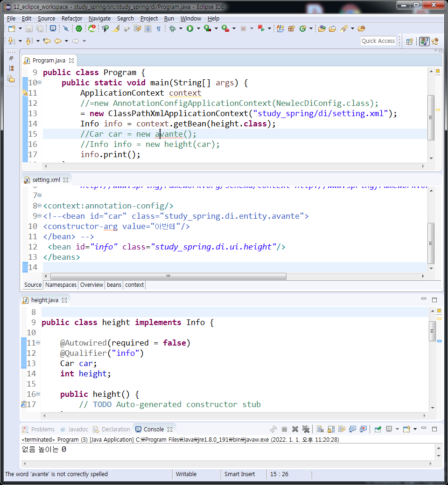Toggle Mark Occurrences highlighter icon
Screen dimensions: 448x485
point(116,29)
